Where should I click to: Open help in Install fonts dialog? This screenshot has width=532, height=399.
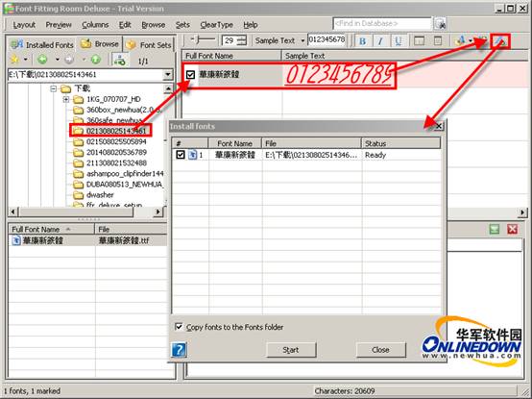tap(179, 350)
